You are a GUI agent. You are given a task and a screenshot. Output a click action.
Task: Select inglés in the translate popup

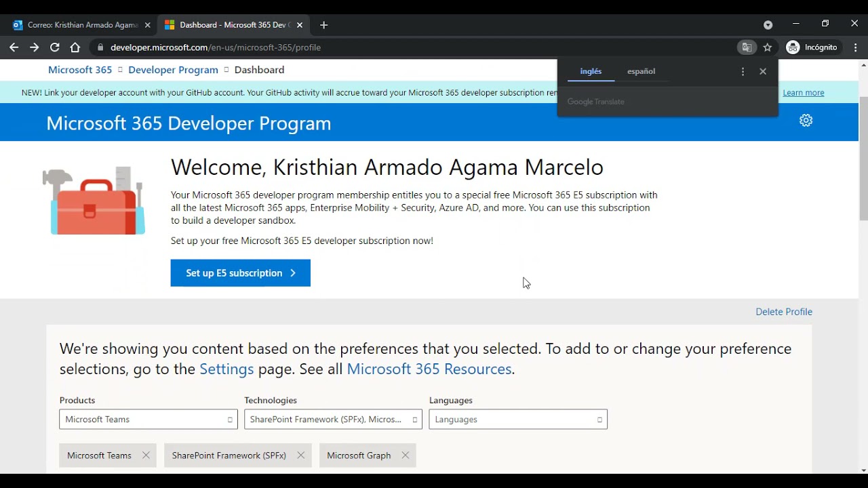(591, 71)
